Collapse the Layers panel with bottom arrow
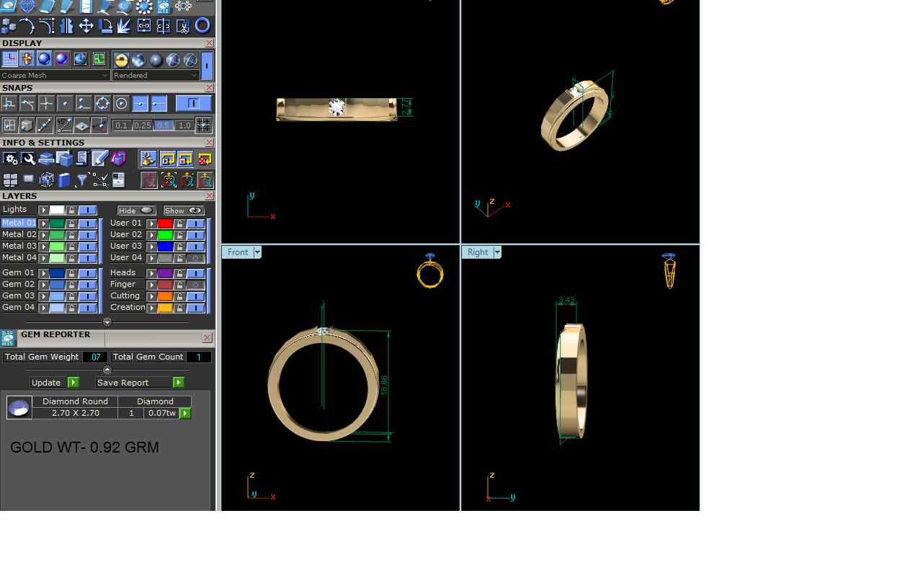This screenshot has width=918, height=588. 107,322
